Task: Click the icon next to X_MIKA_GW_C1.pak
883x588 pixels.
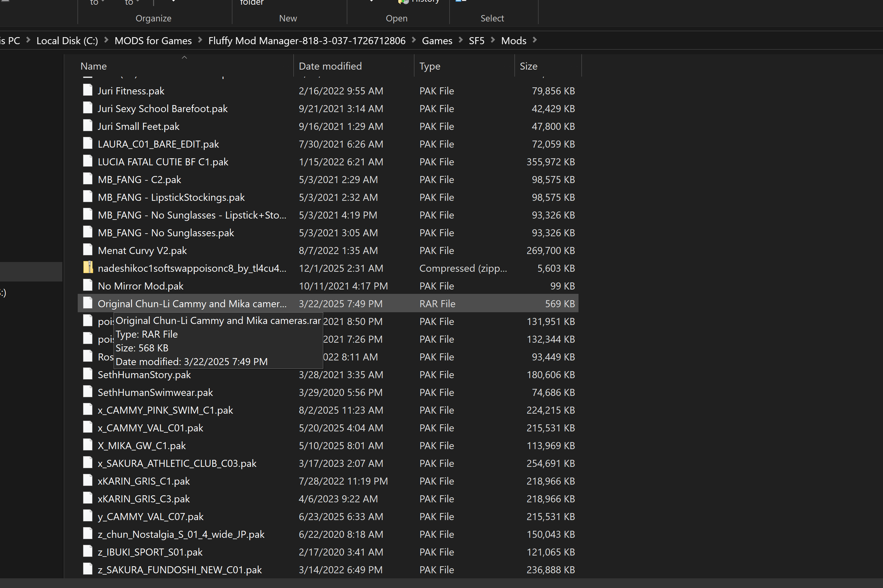Action: pos(88,445)
